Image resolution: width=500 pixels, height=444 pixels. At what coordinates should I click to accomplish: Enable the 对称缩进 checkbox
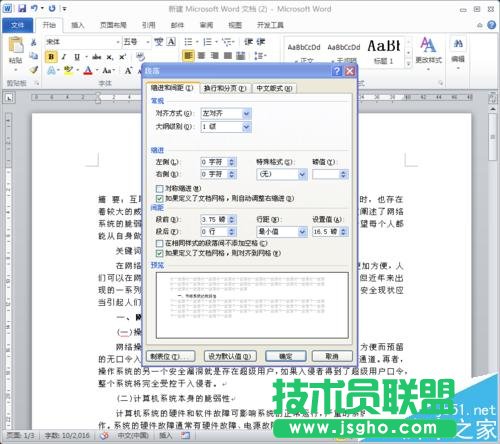pos(159,189)
